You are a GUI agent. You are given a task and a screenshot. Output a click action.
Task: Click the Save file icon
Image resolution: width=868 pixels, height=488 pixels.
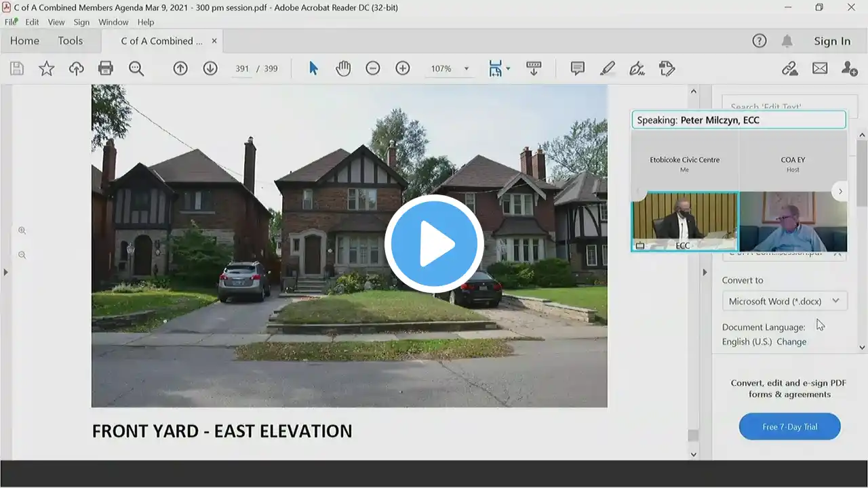(17, 68)
